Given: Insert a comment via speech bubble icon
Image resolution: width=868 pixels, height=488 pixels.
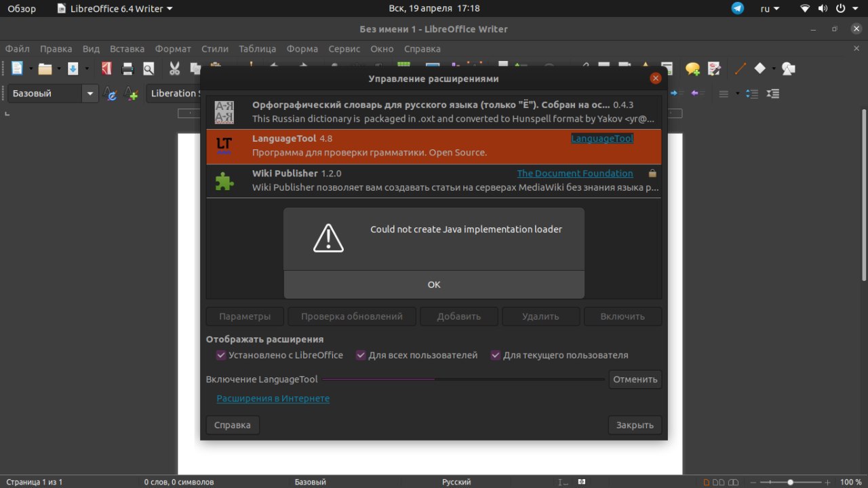Looking at the screenshot, I should tap(692, 69).
